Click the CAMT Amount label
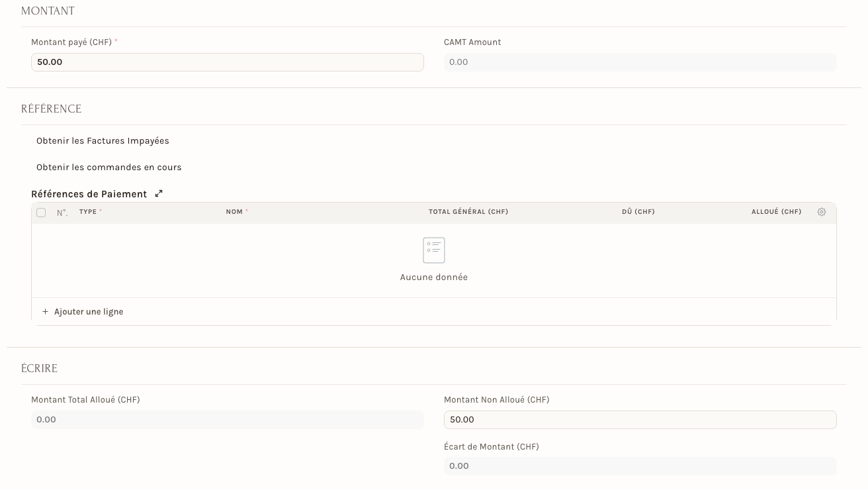Screen dimensions: 868x490 472,42
